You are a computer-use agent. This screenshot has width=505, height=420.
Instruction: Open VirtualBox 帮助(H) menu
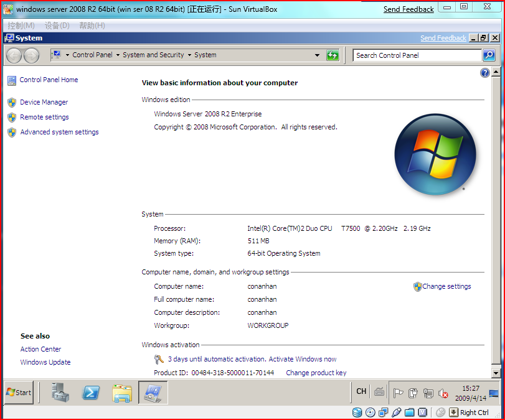(92, 26)
